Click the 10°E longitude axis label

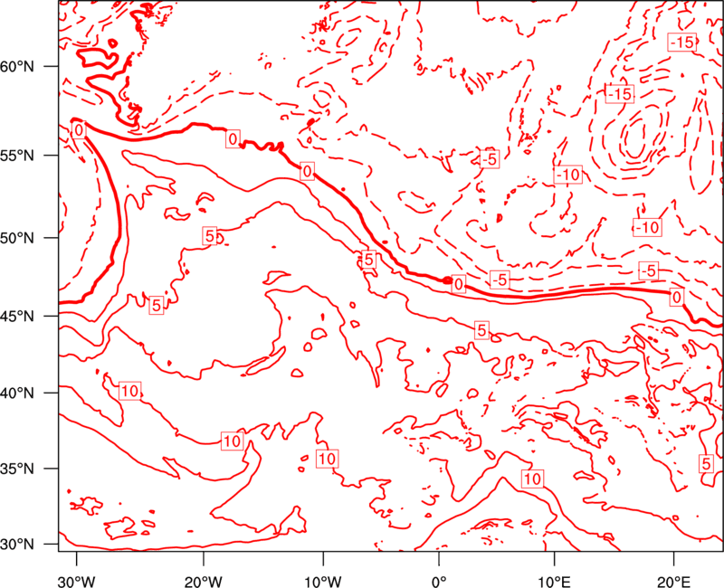pyautogui.click(x=554, y=581)
